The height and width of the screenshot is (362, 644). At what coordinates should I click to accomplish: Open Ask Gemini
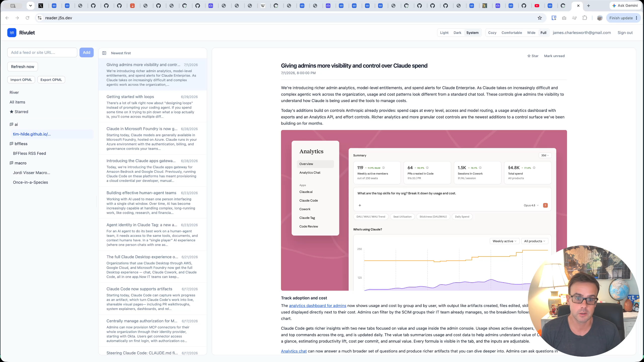point(625,6)
